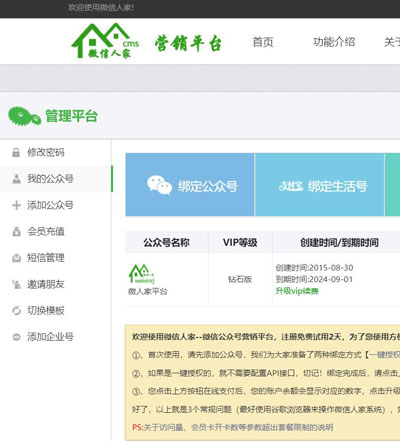
Task: Click the 绑定生活号 button
Action: click(x=320, y=185)
